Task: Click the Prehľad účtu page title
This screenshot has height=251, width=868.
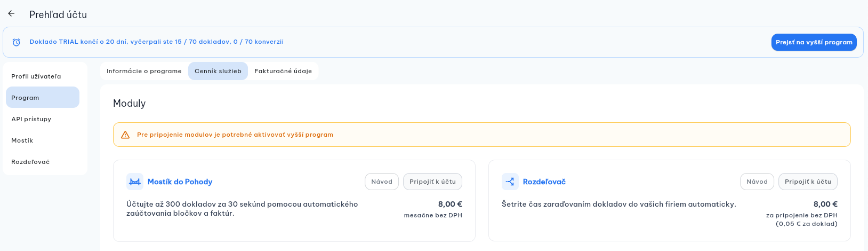Action: pos(58,14)
